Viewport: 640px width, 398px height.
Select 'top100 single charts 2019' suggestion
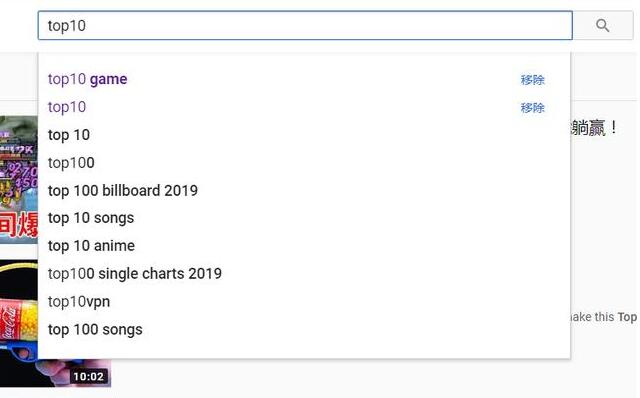(x=304, y=273)
